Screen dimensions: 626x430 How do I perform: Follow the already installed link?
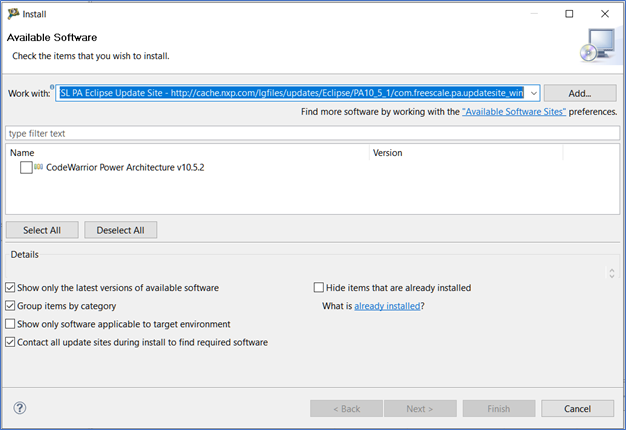[x=387, y=306]
